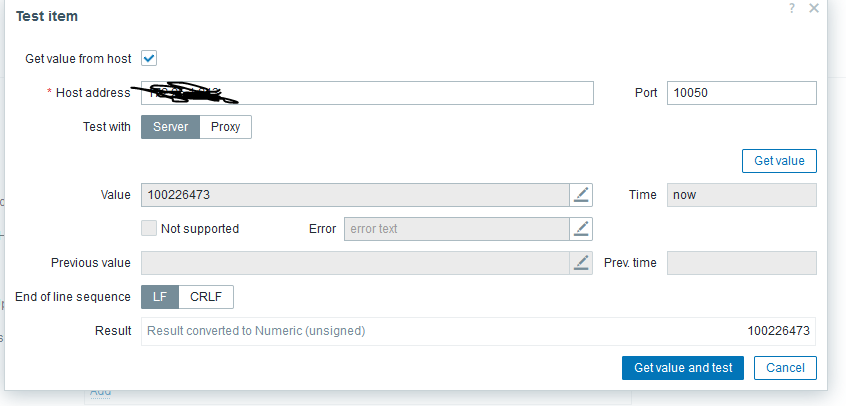The height and width of the screenshot is (406, 846).
Task: Open the help question mark icon
Action: click(791, 8)
